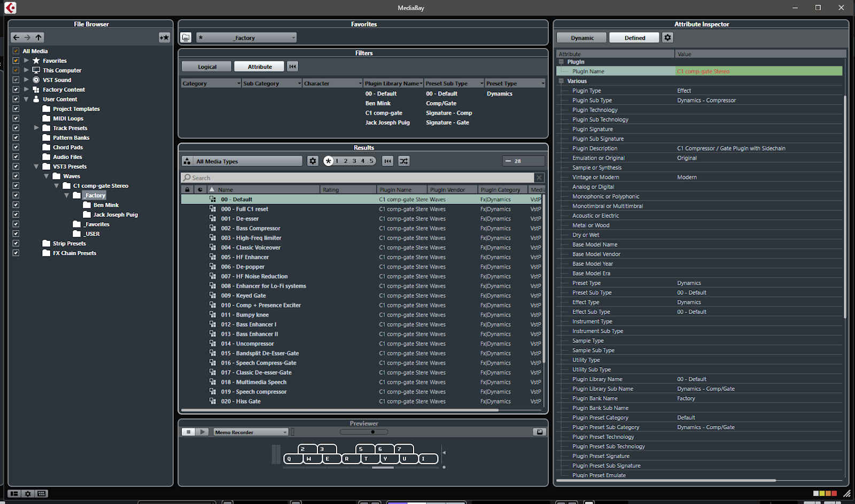Click the media types selector icon
Screen dimensions: 855x504
pos(187,161)
